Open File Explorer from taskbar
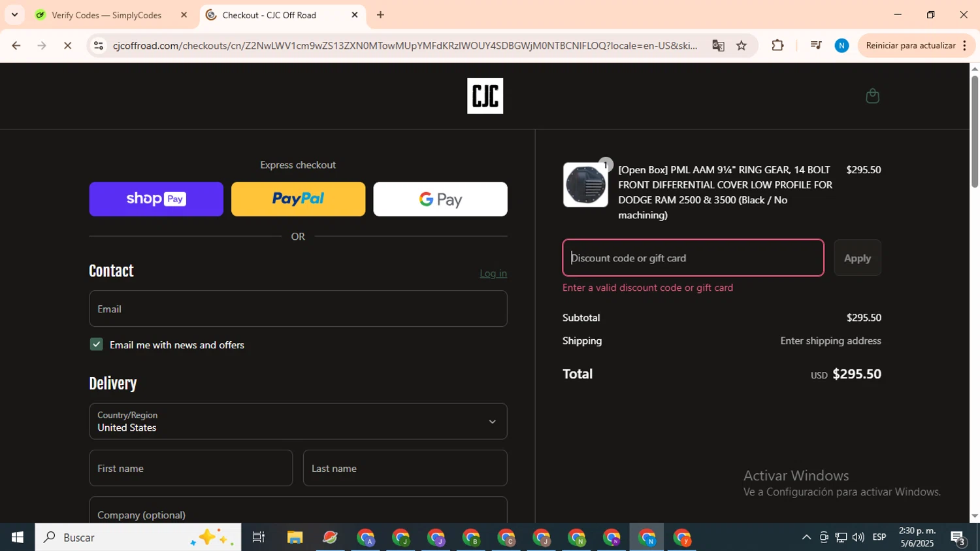The height and width of the screenshot is (551, 980). click(x=295, y=537)
